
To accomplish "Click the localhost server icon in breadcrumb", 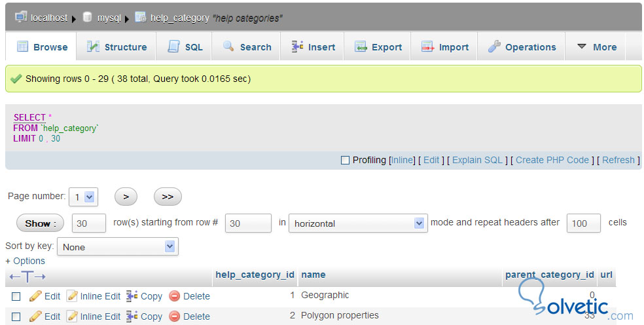I will [x=20, y=17].
